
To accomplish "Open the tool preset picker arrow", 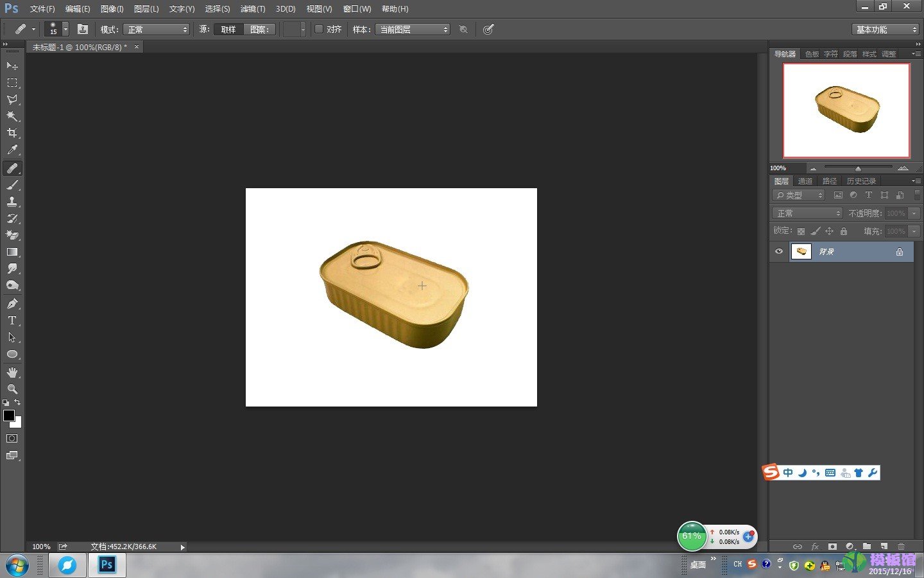I will coord(33,29).
